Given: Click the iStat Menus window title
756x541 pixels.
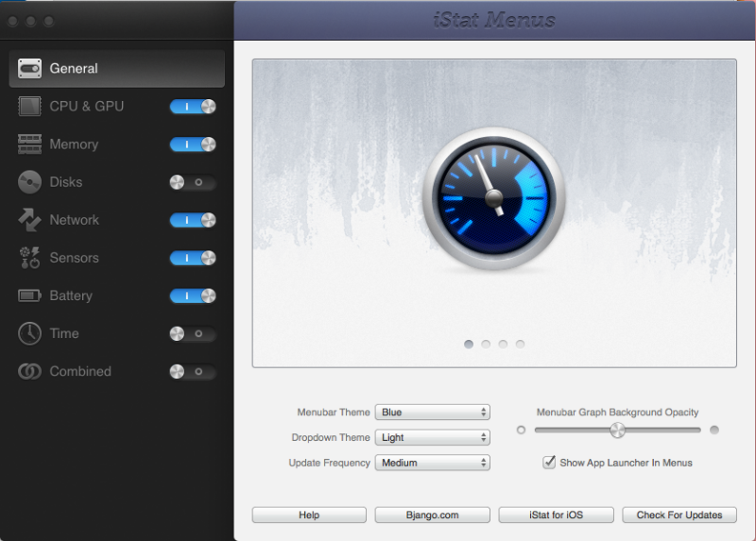Looking at the screenshot, I should 494,20.
